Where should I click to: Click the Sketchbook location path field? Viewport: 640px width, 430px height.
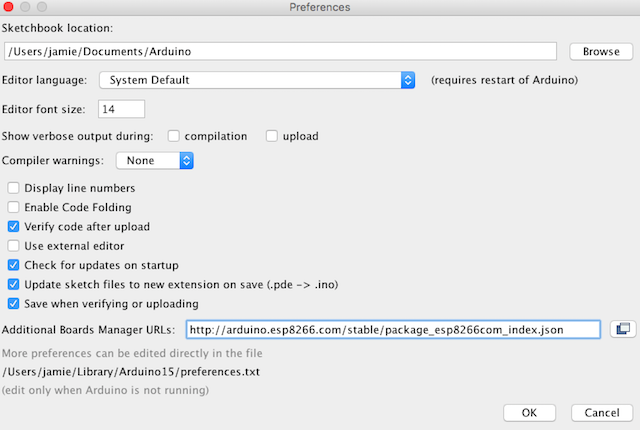point(280,51)
